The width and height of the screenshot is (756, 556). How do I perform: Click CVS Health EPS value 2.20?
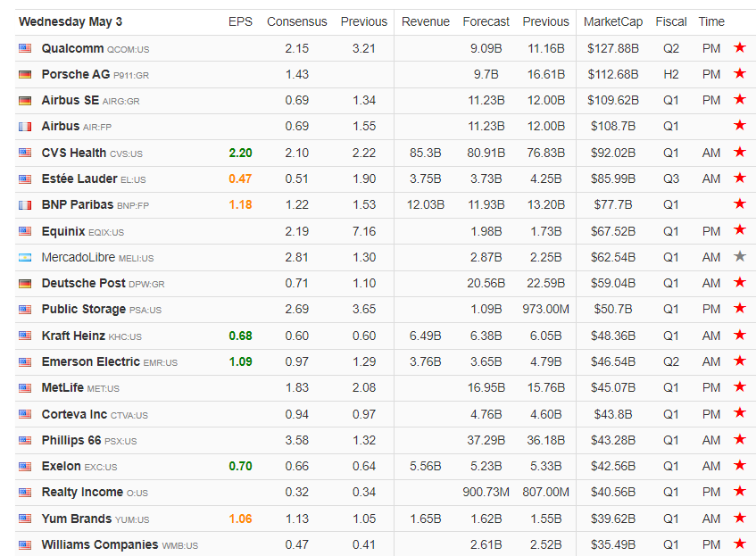(x=241, y=153)
